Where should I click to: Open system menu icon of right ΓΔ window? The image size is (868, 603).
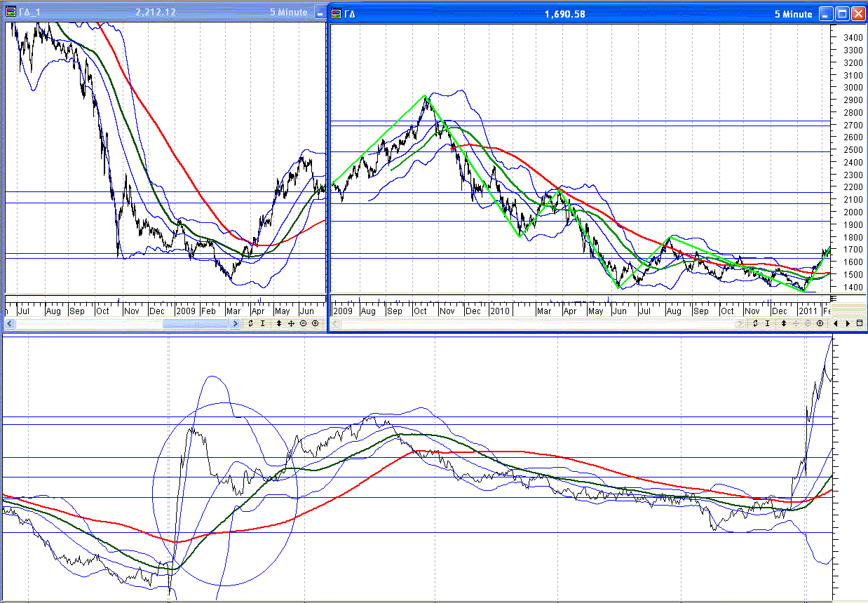point(337,13)
